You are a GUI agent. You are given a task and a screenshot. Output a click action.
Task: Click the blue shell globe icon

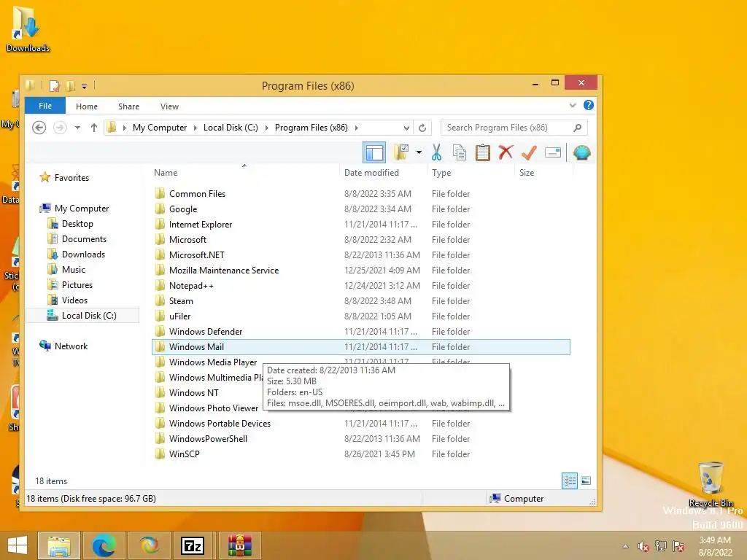click(x=581, y=153)
